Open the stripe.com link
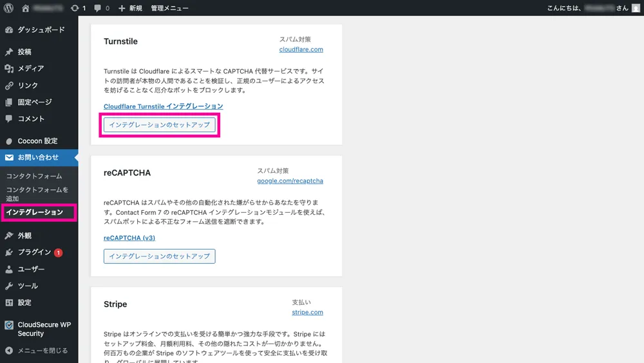 308,312
